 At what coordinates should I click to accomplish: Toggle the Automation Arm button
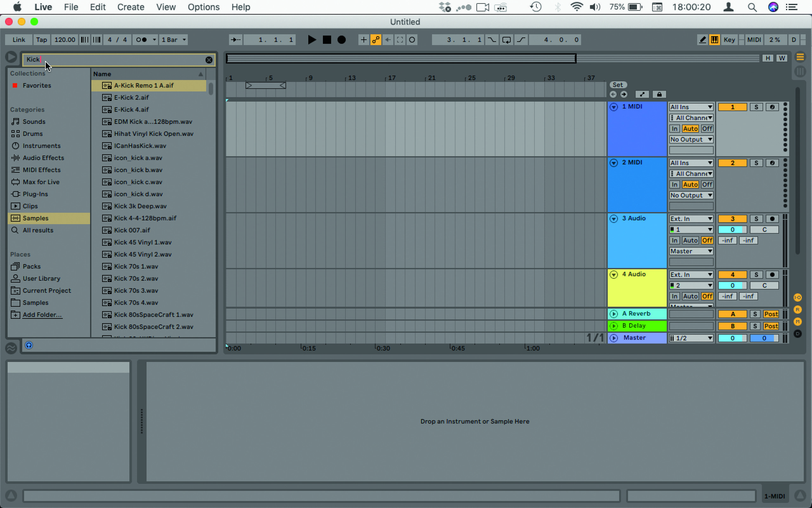coord(376,40)
